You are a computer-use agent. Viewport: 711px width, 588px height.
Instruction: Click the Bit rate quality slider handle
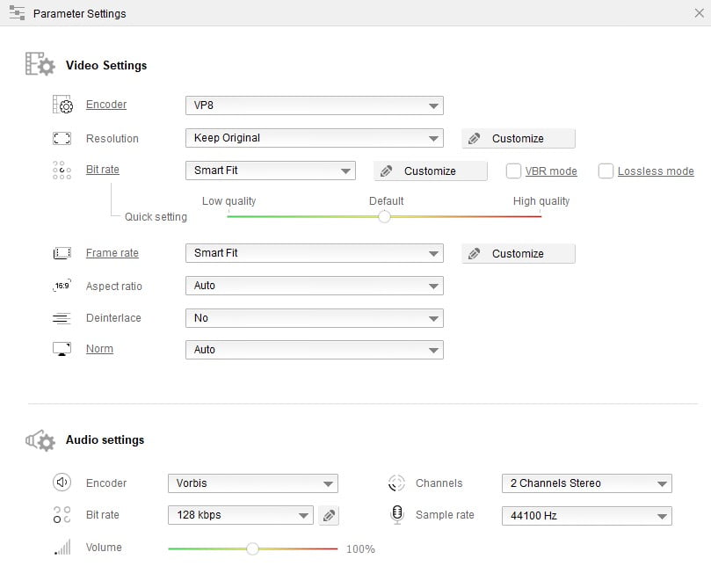(x=384, y=216)
